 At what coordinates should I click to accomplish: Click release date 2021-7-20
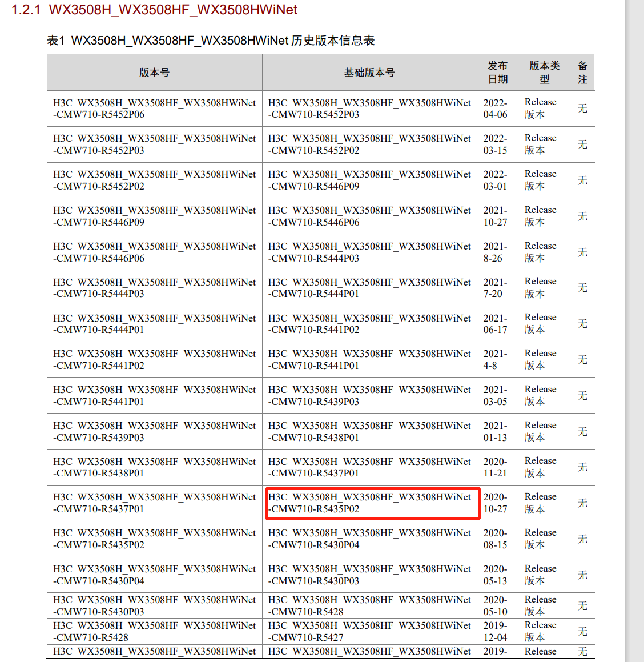pyautogui.click(x=496, y=288)
